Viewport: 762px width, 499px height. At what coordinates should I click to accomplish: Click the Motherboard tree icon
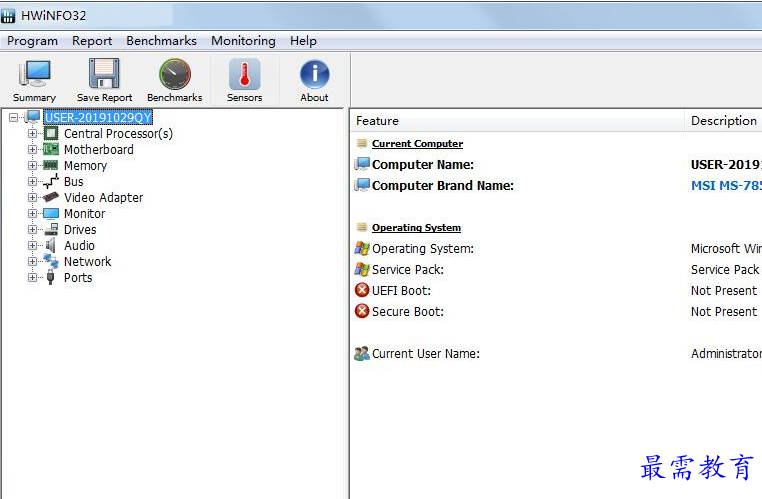click(51, 149)
